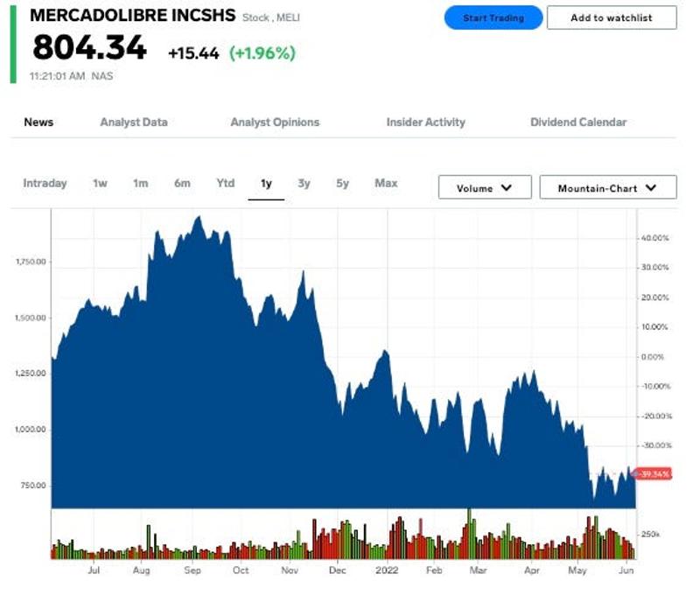Select the 1m chart range
This screenshot has height=595, width=700.
(x=141, y=184)
